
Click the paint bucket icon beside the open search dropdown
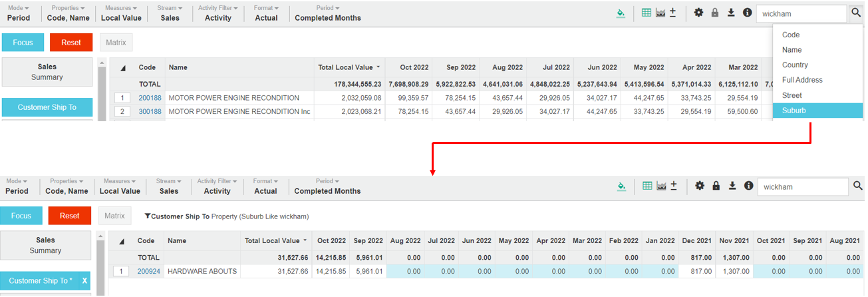click(x=621, y=13)
